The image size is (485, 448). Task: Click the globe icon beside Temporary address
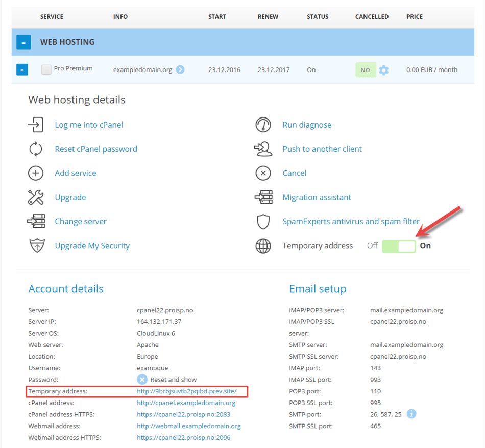(x=263, y=246)
